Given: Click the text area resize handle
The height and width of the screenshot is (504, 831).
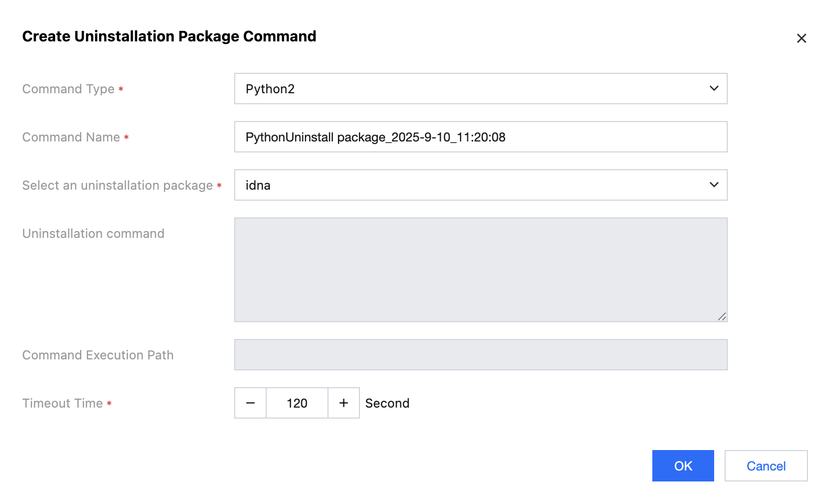Looking at the screenshot, I should click(721, 316).
